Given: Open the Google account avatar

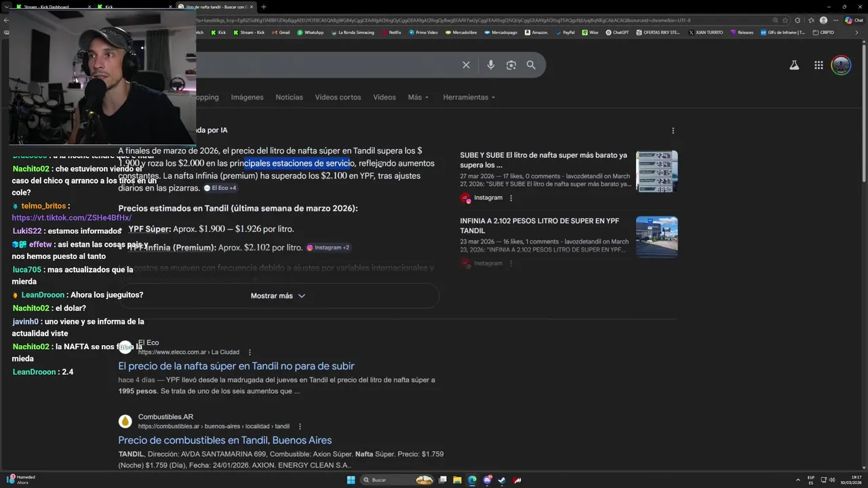Looking at the screenshot, I should (x=841, y=65).
